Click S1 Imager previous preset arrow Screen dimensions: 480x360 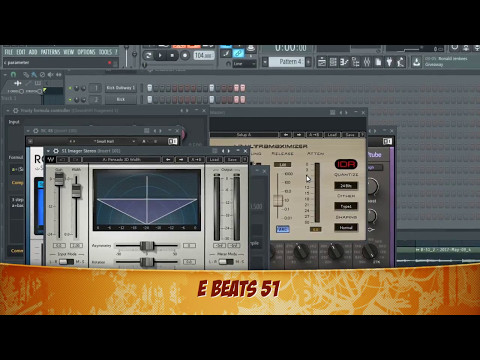point(168,160)
